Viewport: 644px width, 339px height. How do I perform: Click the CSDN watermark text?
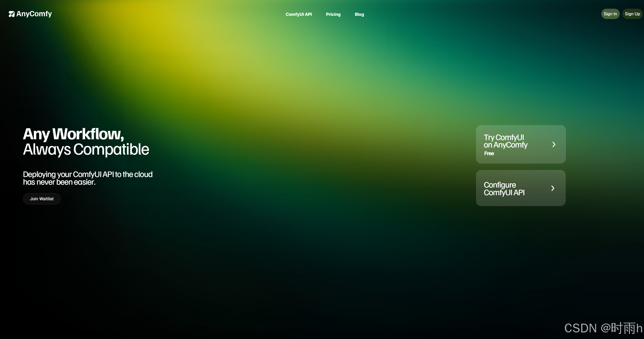(603, 328)
